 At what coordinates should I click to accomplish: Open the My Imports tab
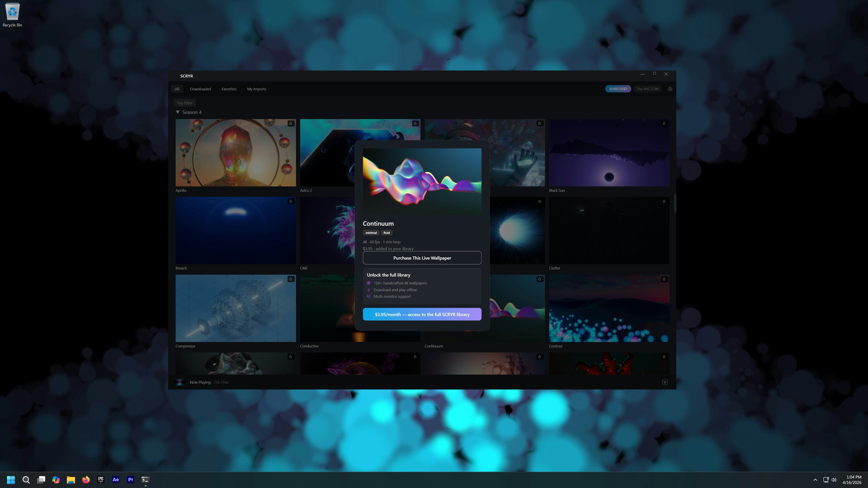pos(256,89)
